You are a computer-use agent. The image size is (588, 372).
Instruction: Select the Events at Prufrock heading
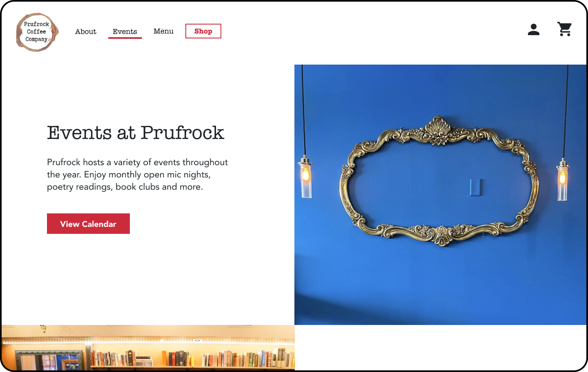pyautogui.click(x=136, y=133)
